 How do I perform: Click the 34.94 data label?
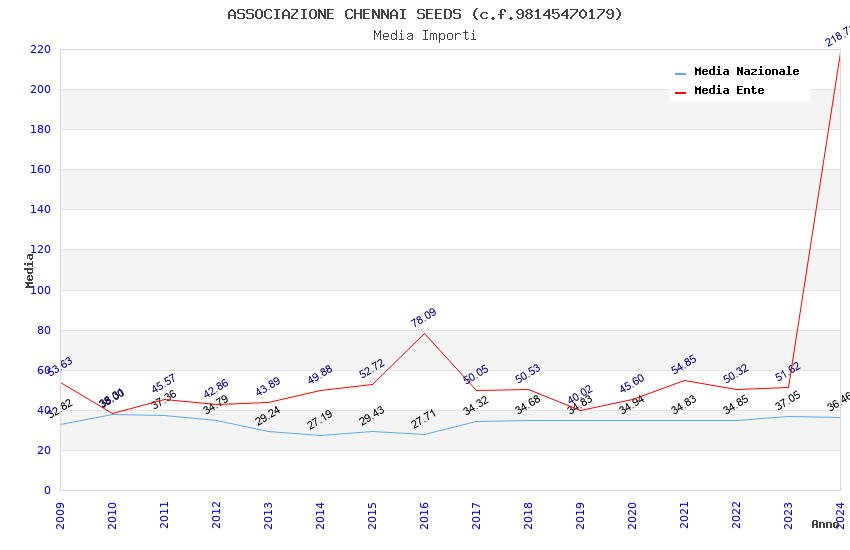(x=632, y=405)
